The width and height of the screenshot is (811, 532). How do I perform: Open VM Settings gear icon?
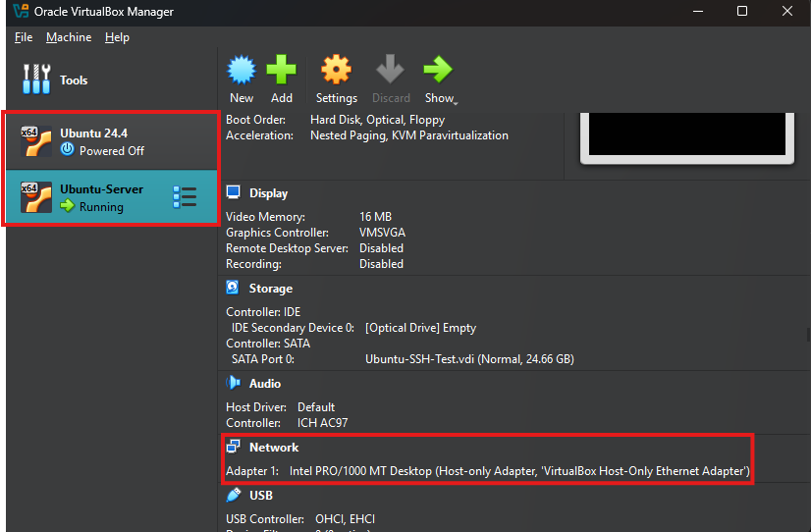[x=336, y=71]
